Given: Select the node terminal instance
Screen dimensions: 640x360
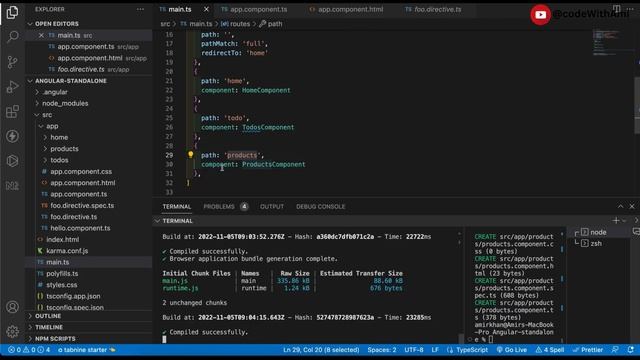Looking at the screenshot, I should click(x=598, y=232).
